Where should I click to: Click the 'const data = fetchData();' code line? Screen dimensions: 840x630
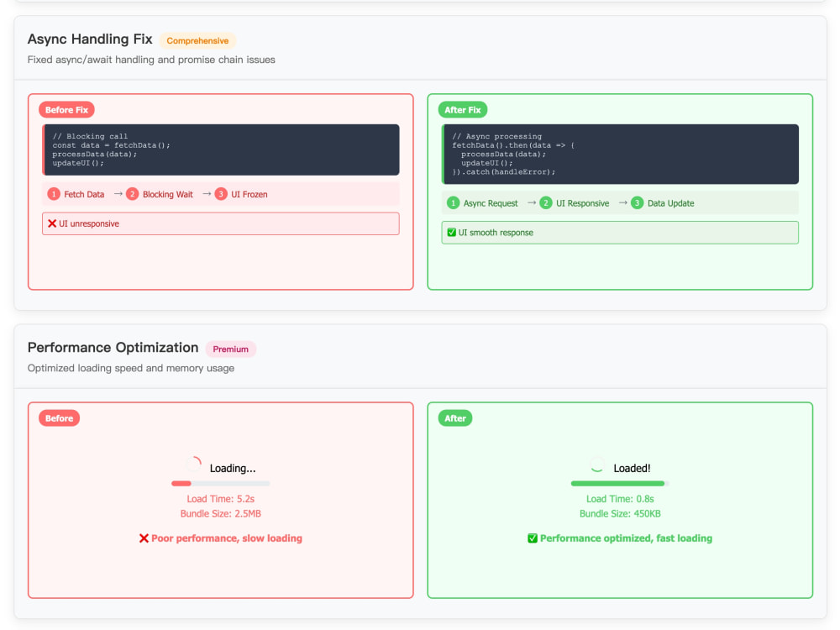[111, 145]
